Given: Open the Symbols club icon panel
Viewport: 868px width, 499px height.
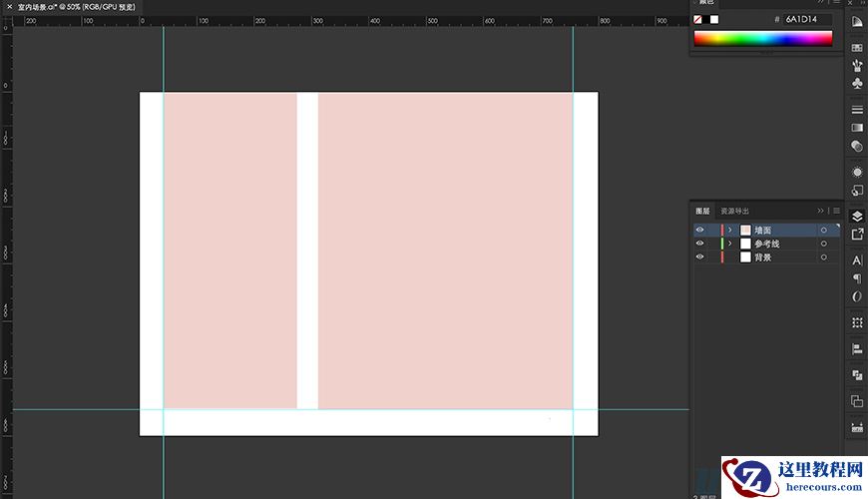Looking at the screenshot, I should coord(857,84).
